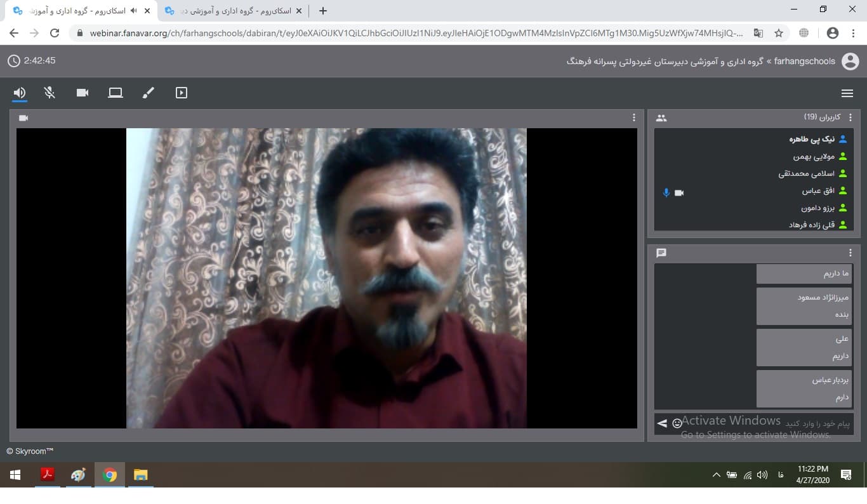The image size is (867, 504).
Task: Switch to the second Skyroom browser tab
Action: [232, 11]
